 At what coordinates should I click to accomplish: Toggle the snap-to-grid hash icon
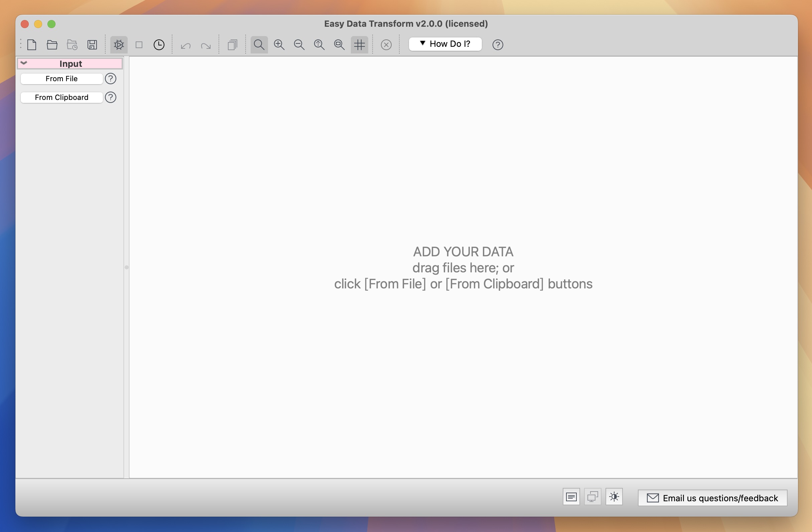(x=360, y=45)
